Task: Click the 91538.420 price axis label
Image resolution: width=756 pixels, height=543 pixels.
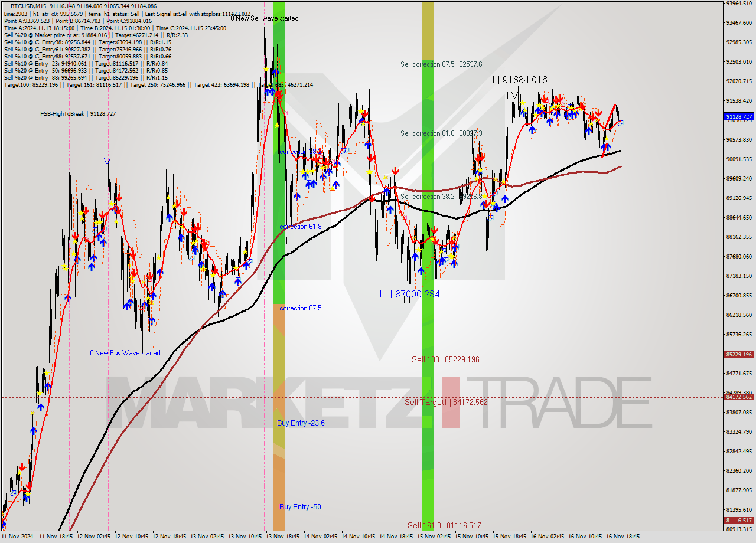Action: pos(739,100)
